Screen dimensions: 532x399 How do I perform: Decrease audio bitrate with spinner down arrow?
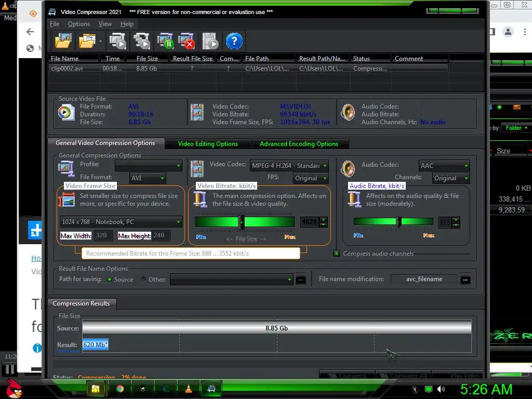point(456,225)
